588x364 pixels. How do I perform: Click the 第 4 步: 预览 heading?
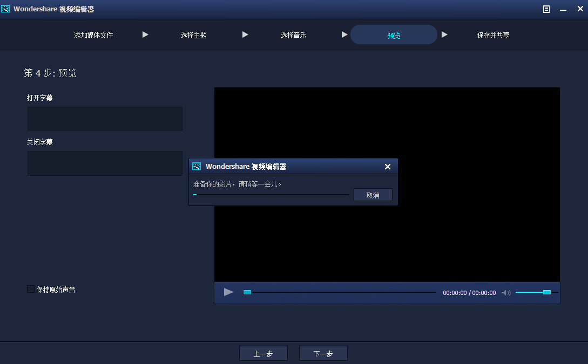point(50,73)
